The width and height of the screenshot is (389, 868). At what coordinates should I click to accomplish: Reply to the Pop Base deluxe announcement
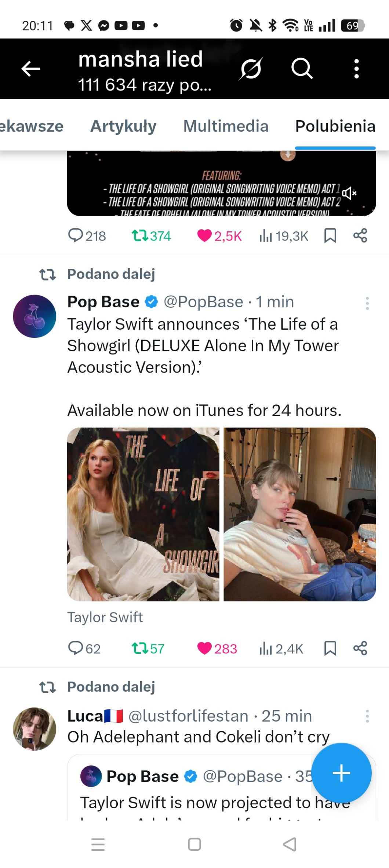pos(76,648)
